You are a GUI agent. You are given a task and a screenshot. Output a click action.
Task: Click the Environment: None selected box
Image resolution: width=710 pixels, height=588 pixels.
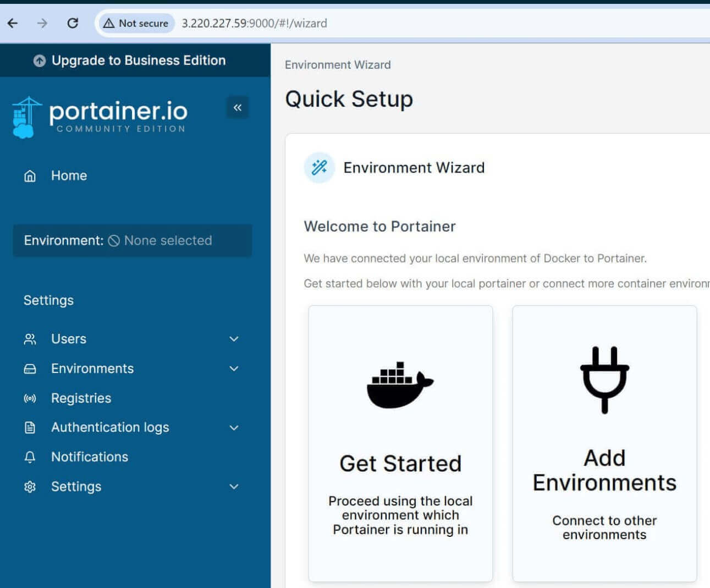[133, 240]
